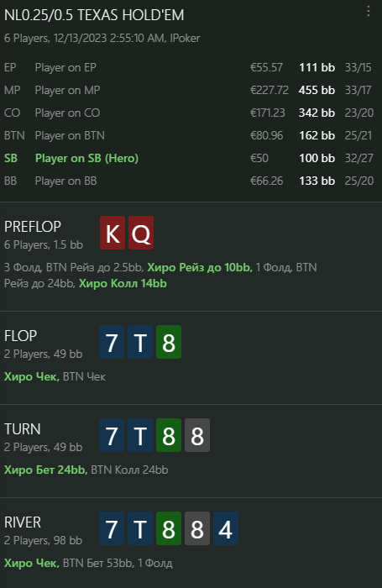This screenshot has height=588, width=382.
Task: Click the FLOP street heading
Action: pyautogui.click(x=21, y=336)
